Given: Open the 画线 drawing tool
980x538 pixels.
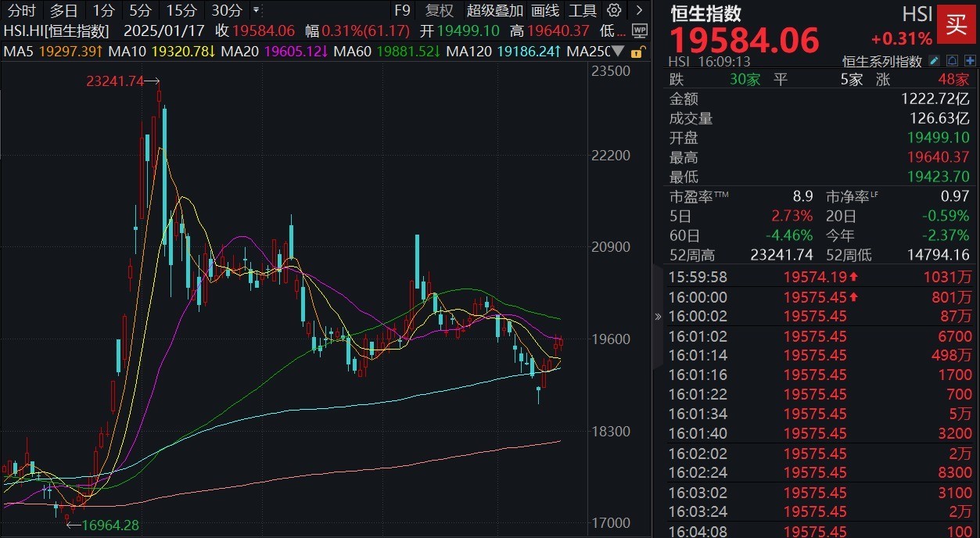Looking at the screenshot, I should [x=545, y=11].
